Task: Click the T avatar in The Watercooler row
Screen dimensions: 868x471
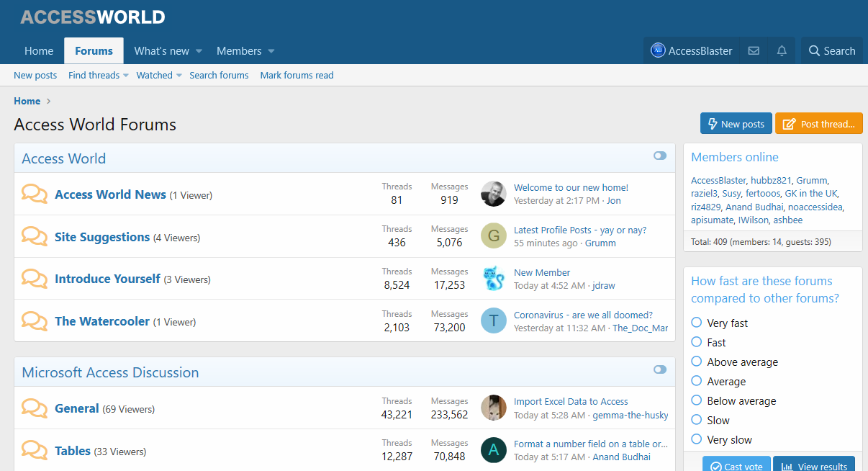Action: [494, 320]
